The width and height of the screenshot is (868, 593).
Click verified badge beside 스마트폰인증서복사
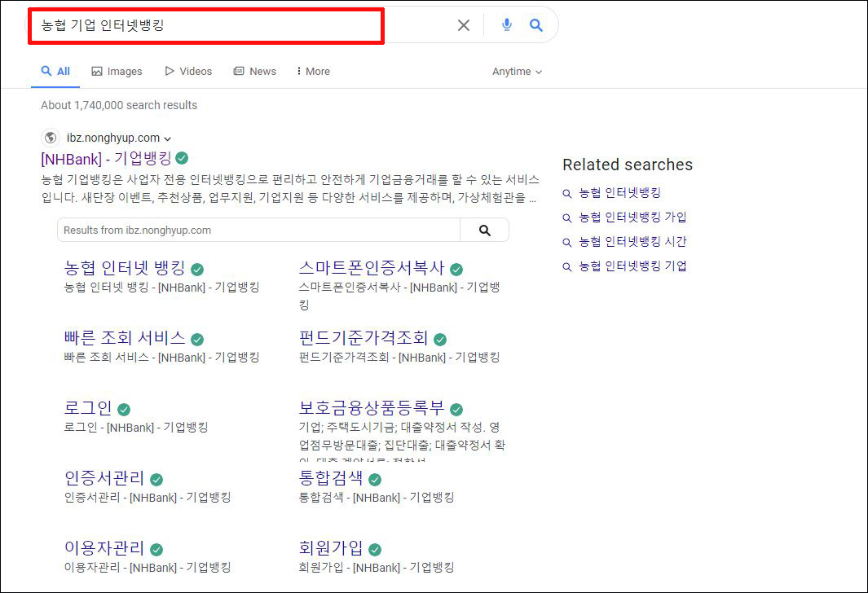pos(456,270)
